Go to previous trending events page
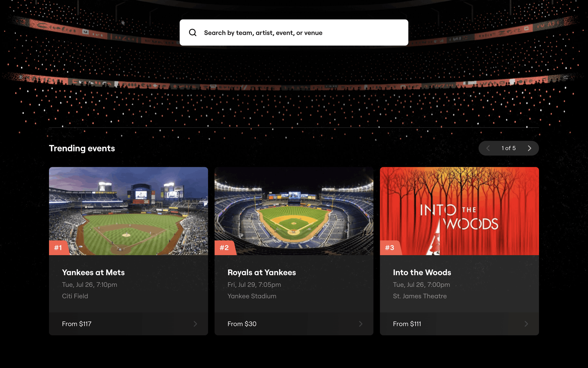Screen dimensions: 588x368 point(488,148)
